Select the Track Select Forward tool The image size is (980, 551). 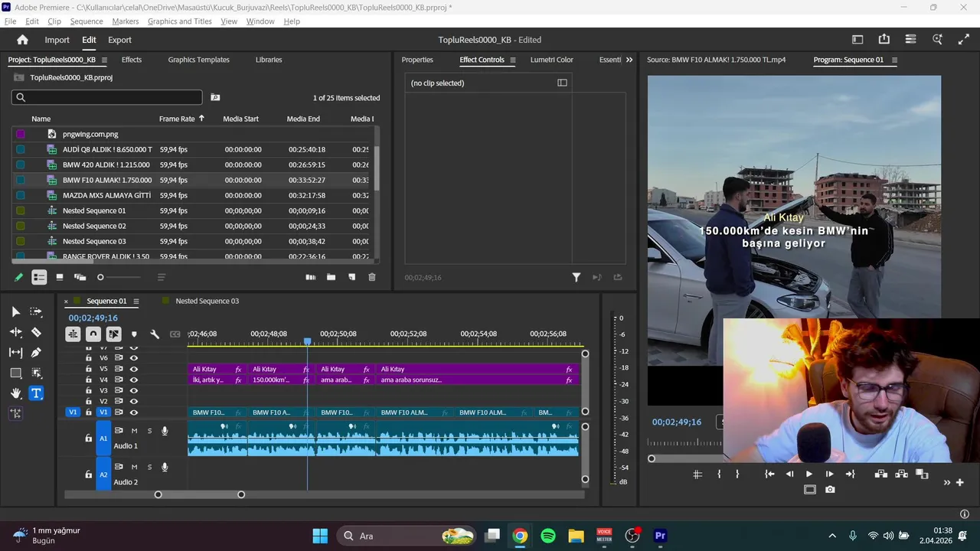coord(36,311)
